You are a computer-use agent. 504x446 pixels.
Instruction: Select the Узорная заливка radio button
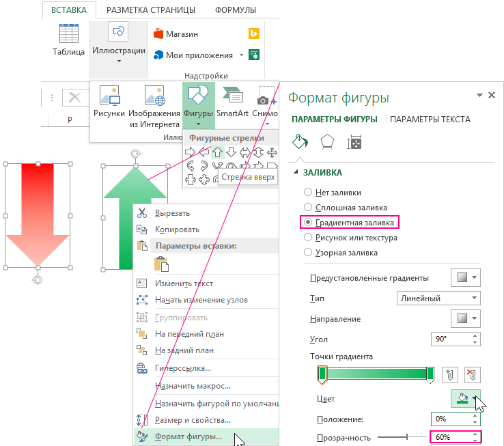(x=308, y=253)
